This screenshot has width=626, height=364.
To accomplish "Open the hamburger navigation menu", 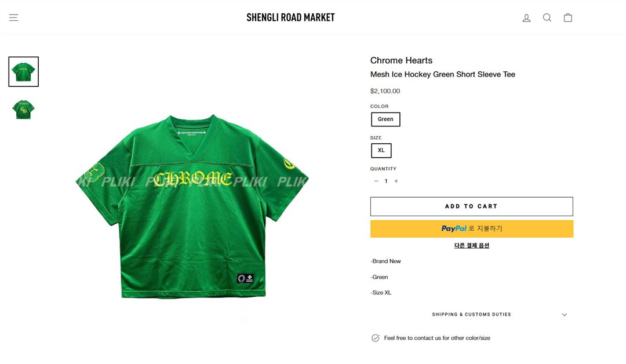I will click(x=13, y=17).
